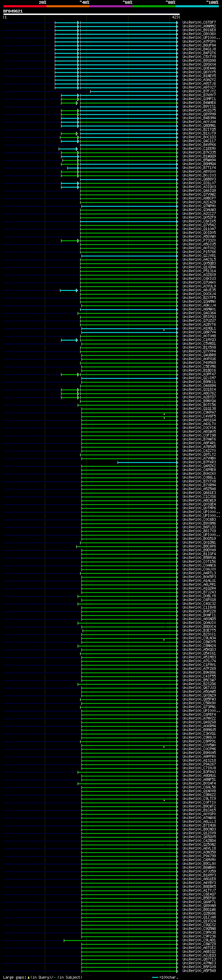Viewport: 222px width, 980px height.
Task: Select UniRef100_A6MW01 label
Action: click(199, 309)
